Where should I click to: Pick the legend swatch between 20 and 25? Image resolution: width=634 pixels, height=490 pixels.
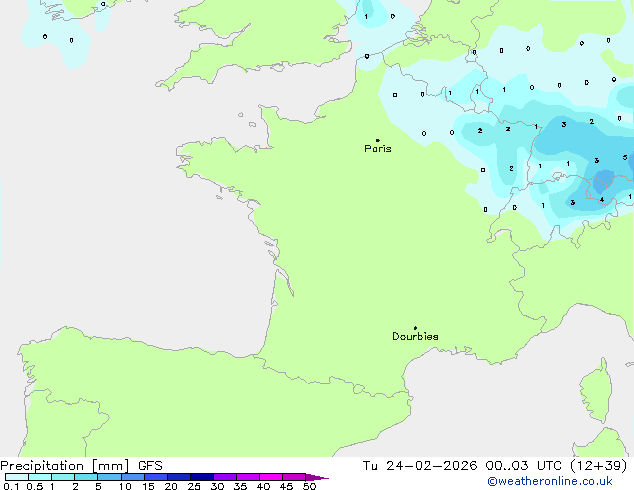(x=178, y=477)
